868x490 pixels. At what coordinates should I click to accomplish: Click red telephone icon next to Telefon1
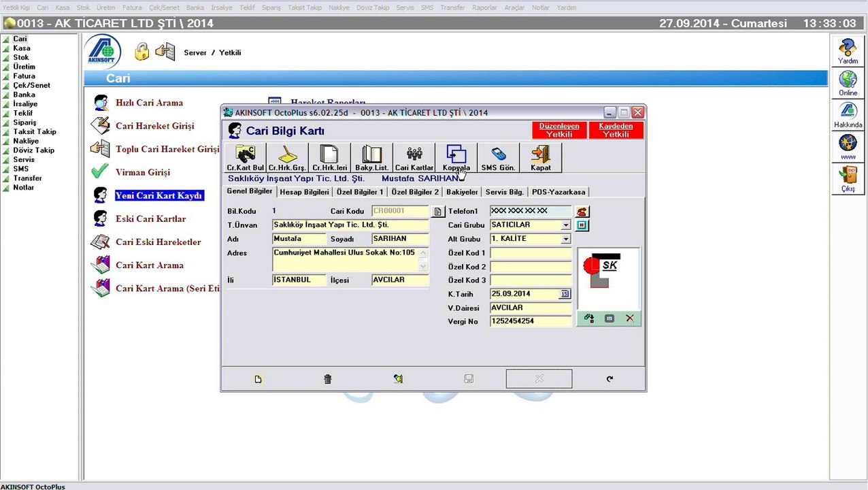tap(582, 212)
